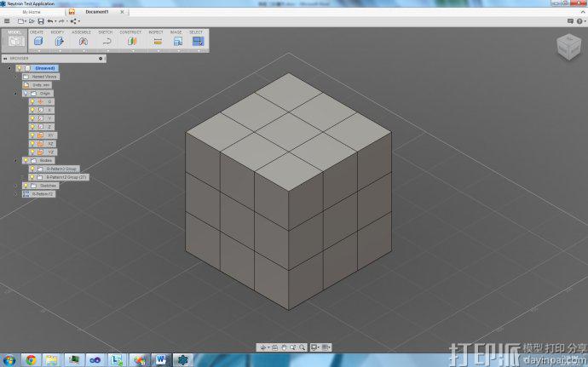Expand the SKETCH menu dropdown arrow
The image size is (588, 367).
click(107, 50)
